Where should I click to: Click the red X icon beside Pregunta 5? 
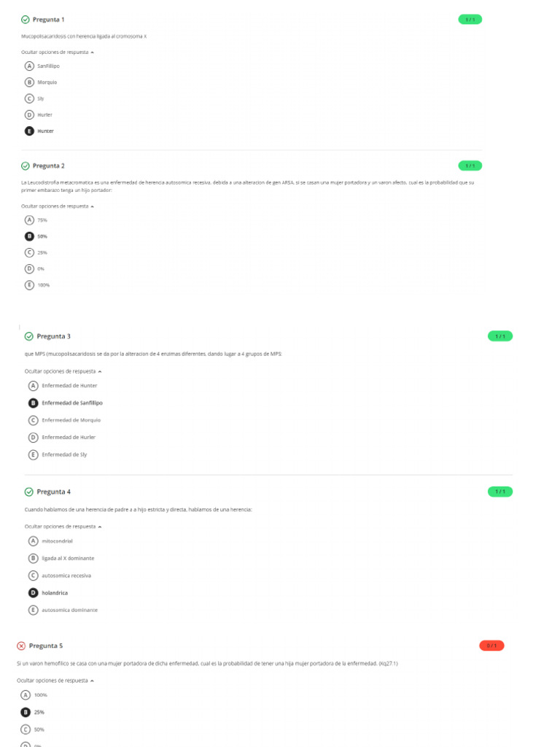[x=21, y=646]
